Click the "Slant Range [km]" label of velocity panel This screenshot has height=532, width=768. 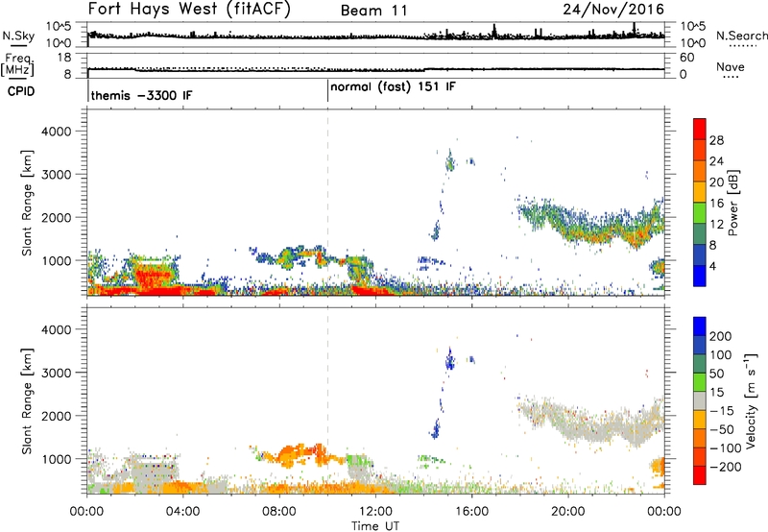tap(27, 401)
